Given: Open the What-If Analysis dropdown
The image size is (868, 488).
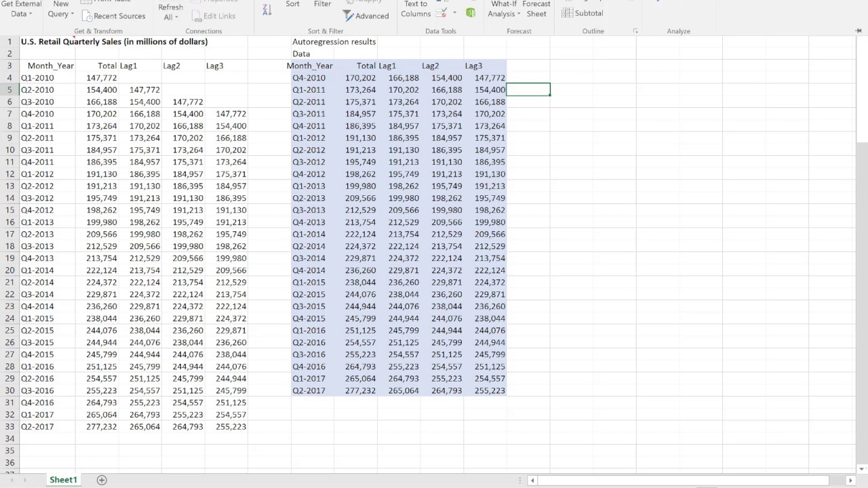Looking at the screenshot, I should [505, 9].
